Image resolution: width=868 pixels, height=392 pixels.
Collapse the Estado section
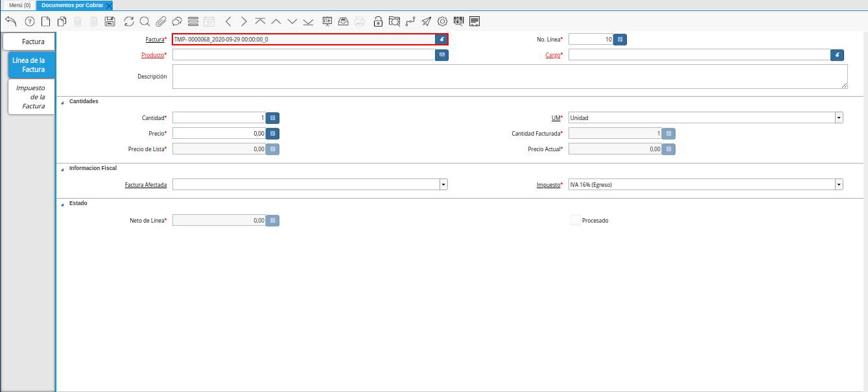click(62, 204)
